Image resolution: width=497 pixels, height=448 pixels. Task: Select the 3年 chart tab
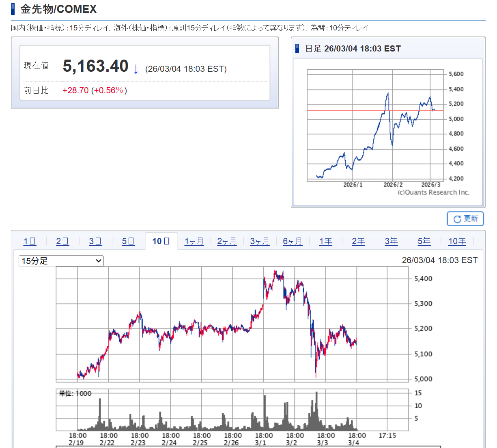[391, 242]
